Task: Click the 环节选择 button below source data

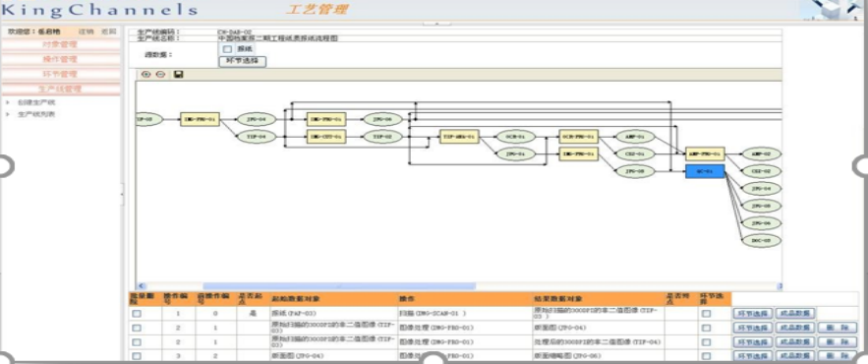Action: 243,62
